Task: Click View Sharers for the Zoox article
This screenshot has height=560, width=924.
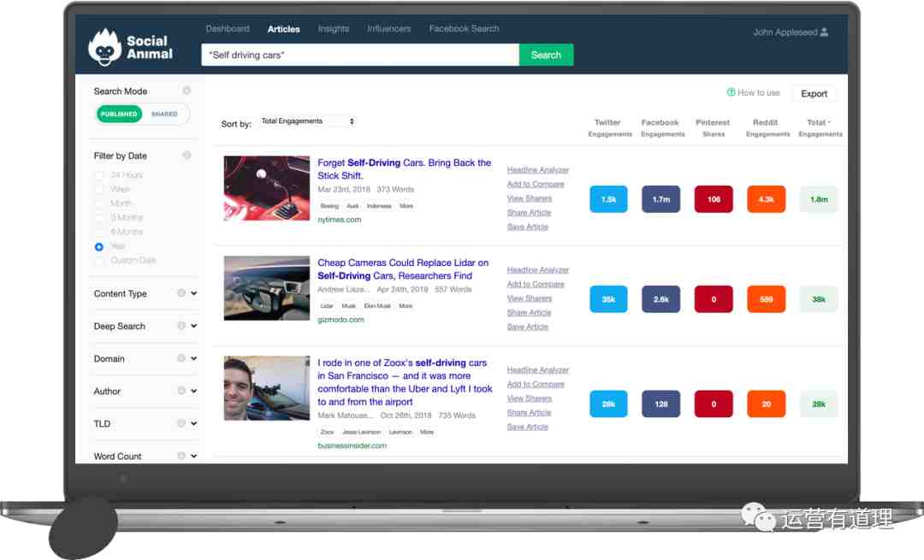Action: point(530,398)
